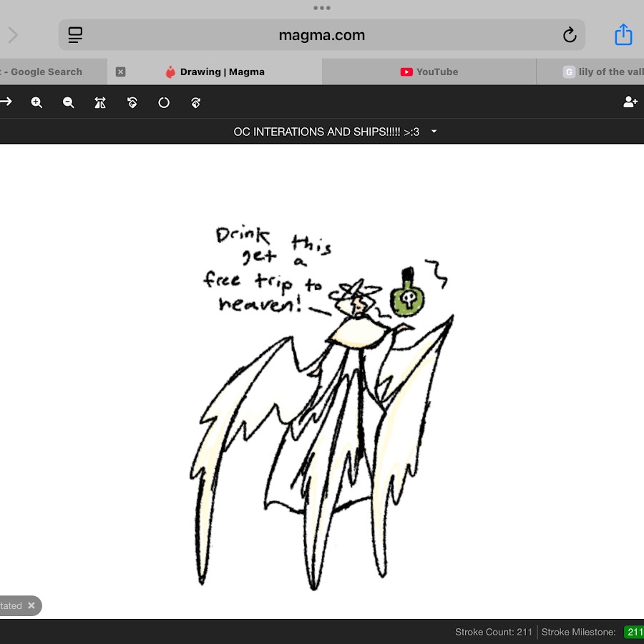644x644 pixels.
Task: Click the OC INTERATIONS AND SHIPS title
Action: [326, 132]
